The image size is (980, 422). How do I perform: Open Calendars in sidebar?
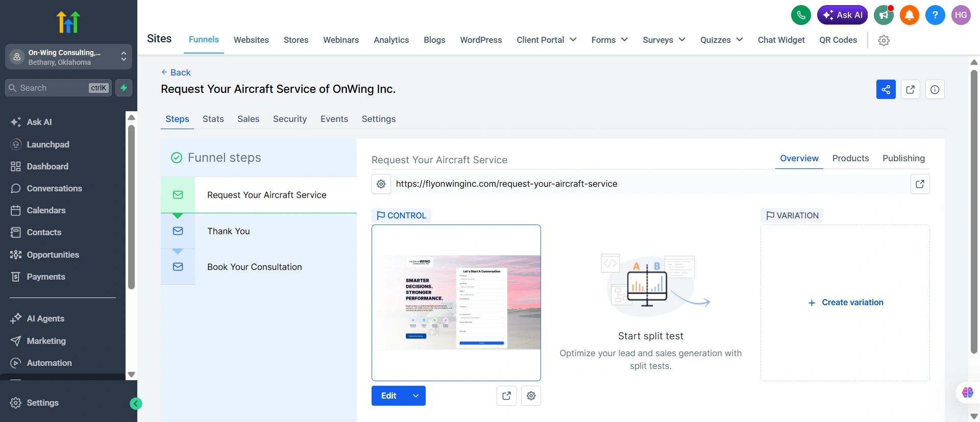38,210
